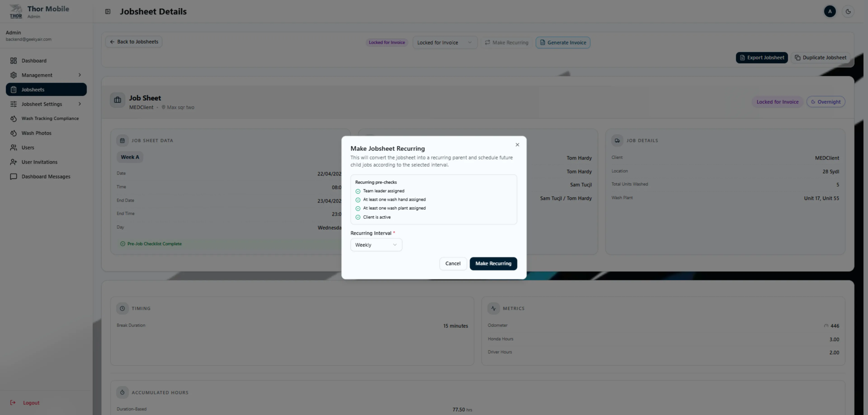Click the Duplicate Jobsheet button
Viewport: 868px width, 415px height.
point(821,58)
